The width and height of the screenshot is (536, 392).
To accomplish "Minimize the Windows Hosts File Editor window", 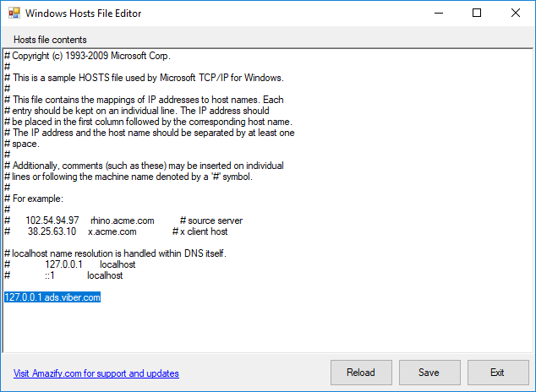I will [x=438, y=14].
